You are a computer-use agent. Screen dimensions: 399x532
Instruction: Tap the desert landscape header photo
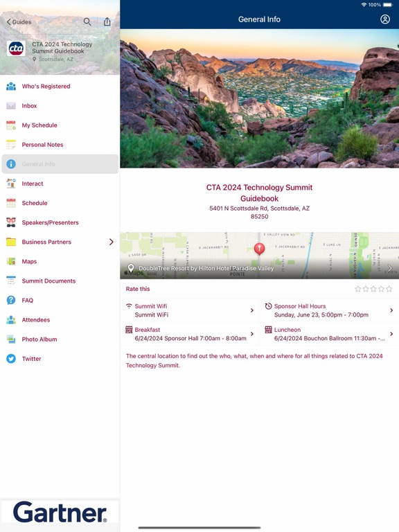coord(260,98)
